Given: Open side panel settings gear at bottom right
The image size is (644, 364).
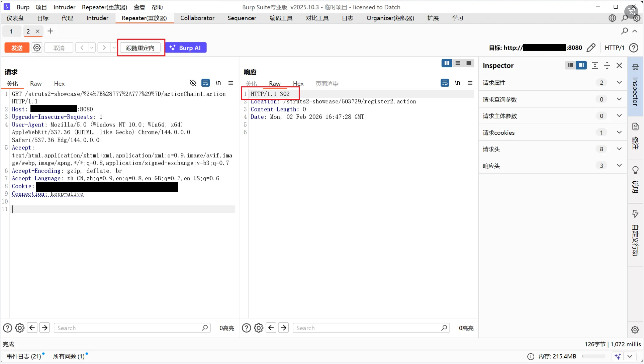Looking at the screenshot, I should [x=635, y=330].
